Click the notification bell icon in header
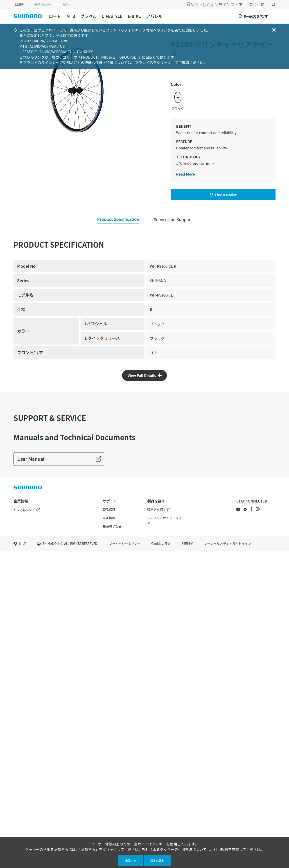This screenshot has width=289, height=868. (273, 4)
